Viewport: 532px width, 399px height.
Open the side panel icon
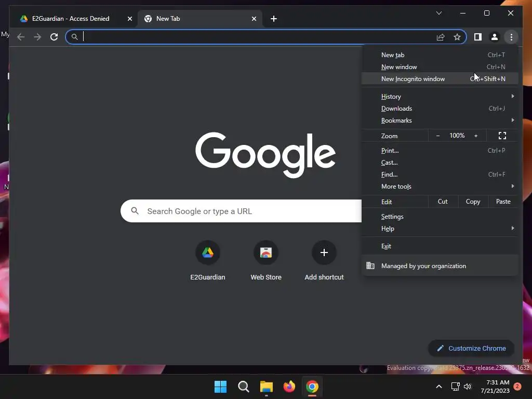click(478, 37)
